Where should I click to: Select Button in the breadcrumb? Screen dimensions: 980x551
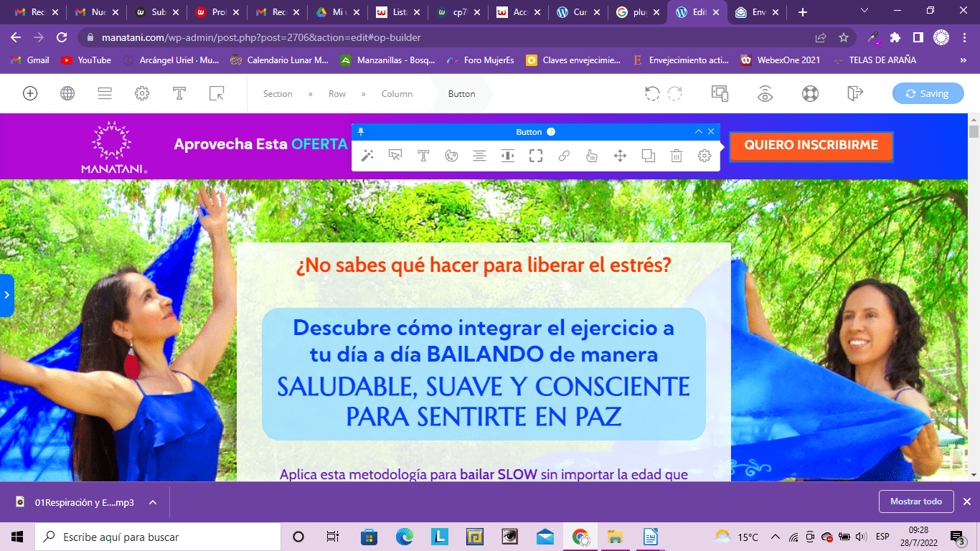tap(461, 94)
